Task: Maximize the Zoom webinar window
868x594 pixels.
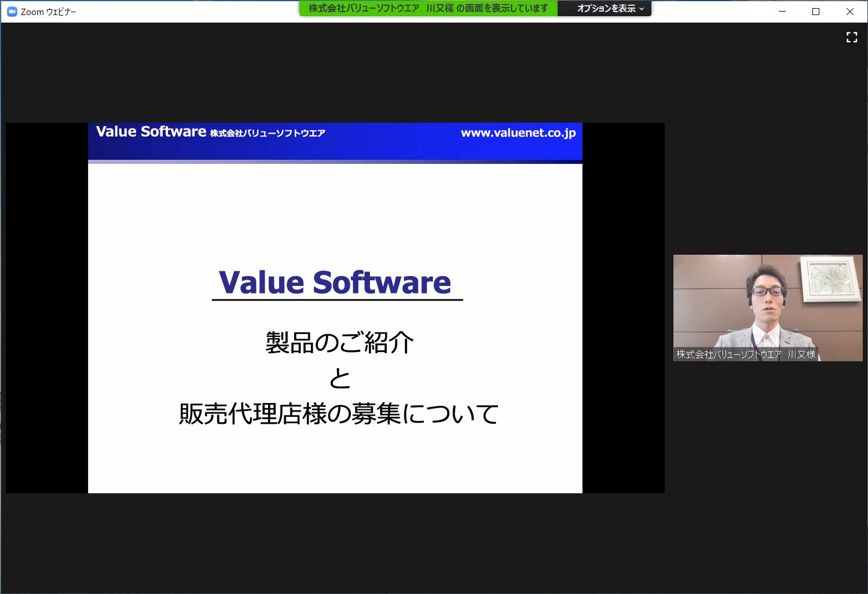Action: [x=816, y=12]
